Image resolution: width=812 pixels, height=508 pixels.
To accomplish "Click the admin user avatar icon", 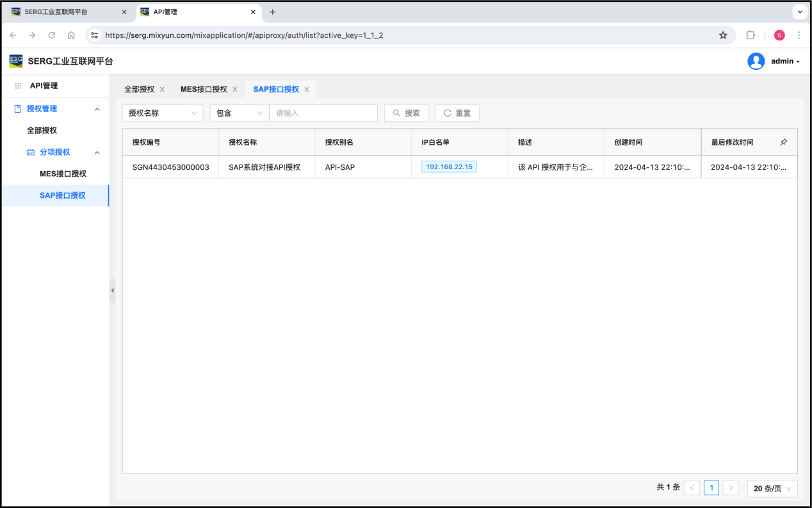I will coord(756,61).
